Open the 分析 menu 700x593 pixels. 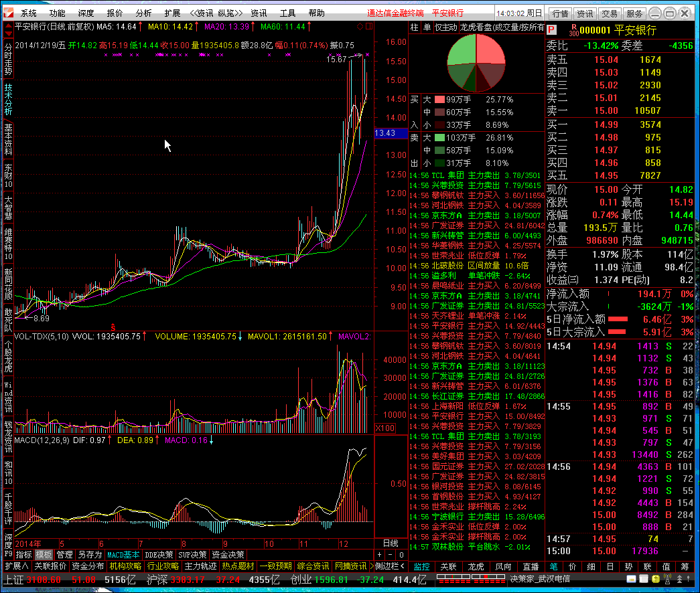143,13
